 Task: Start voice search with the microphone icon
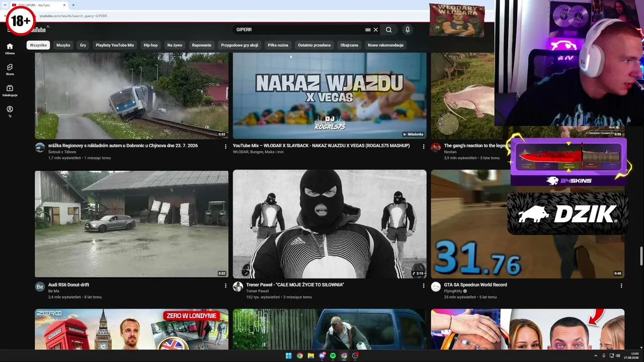(x=408, y=30)
